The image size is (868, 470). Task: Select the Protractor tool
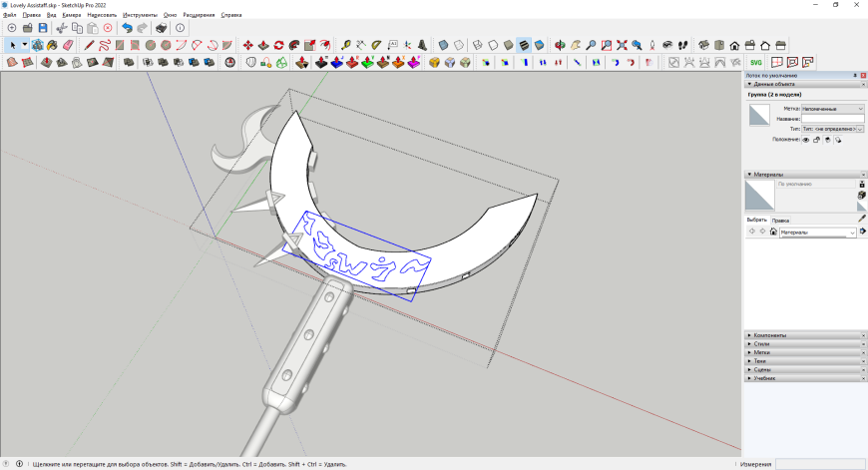coord(377,45)
